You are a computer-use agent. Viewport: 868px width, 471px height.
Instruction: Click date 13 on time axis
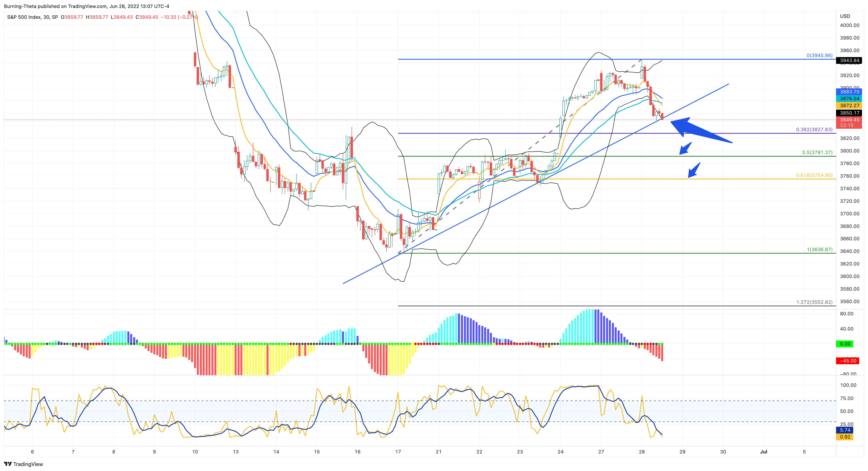click(x=236, y=452)
